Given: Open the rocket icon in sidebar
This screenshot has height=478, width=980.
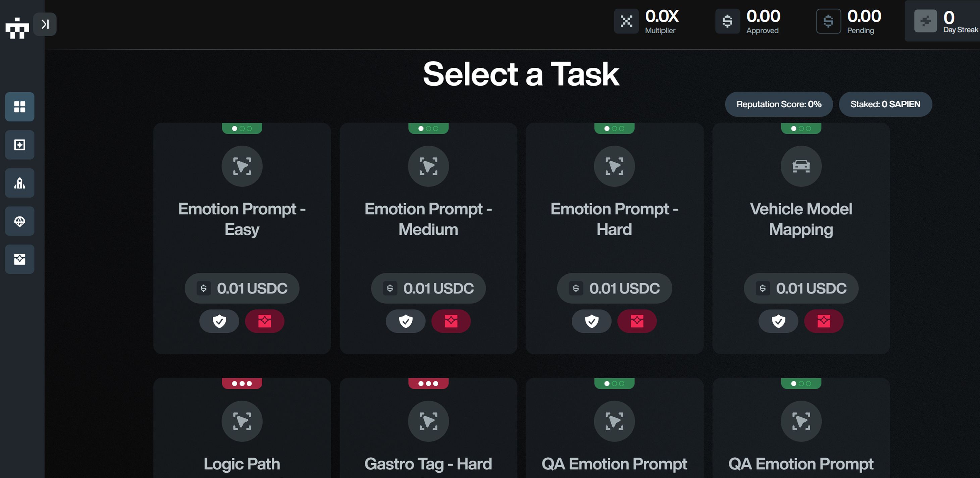Looking at the screenshot, I should [20, 183].
